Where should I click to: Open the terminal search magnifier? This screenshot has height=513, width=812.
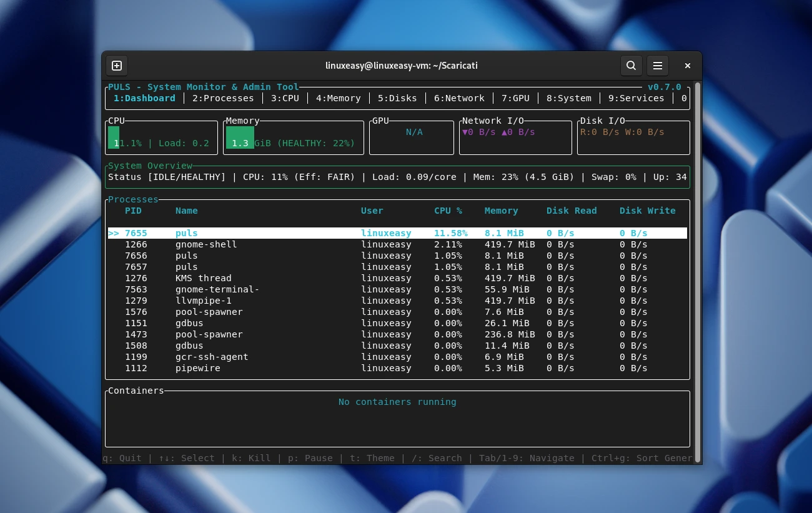(631, 66)
